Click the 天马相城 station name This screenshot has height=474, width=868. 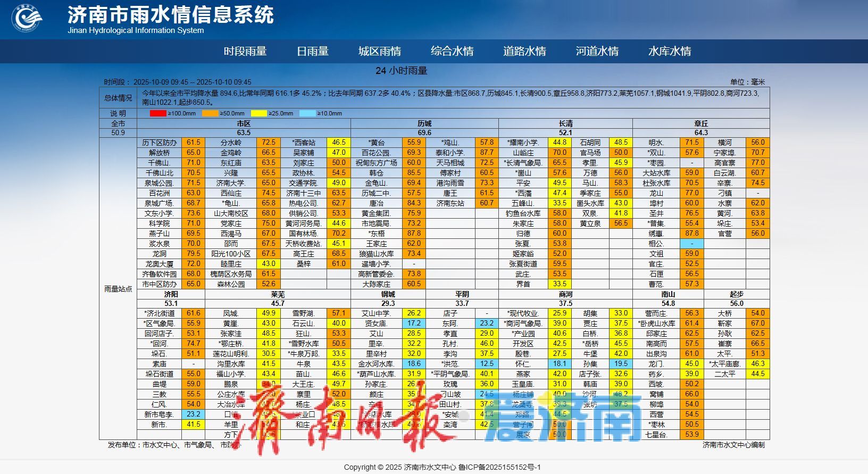pos(450,163)
